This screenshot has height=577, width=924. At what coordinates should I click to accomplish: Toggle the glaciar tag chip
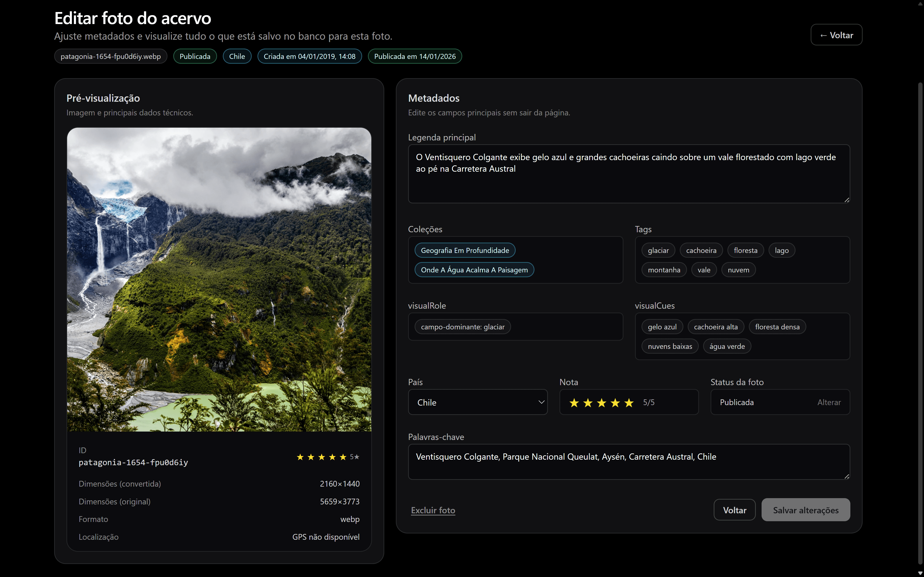tap(658, 250)
